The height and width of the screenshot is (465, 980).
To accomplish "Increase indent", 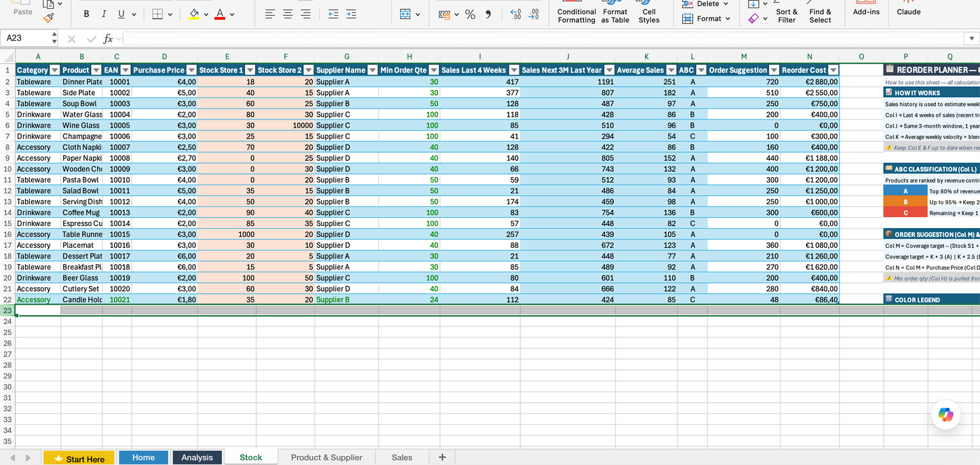I will (x=351, y=14).
